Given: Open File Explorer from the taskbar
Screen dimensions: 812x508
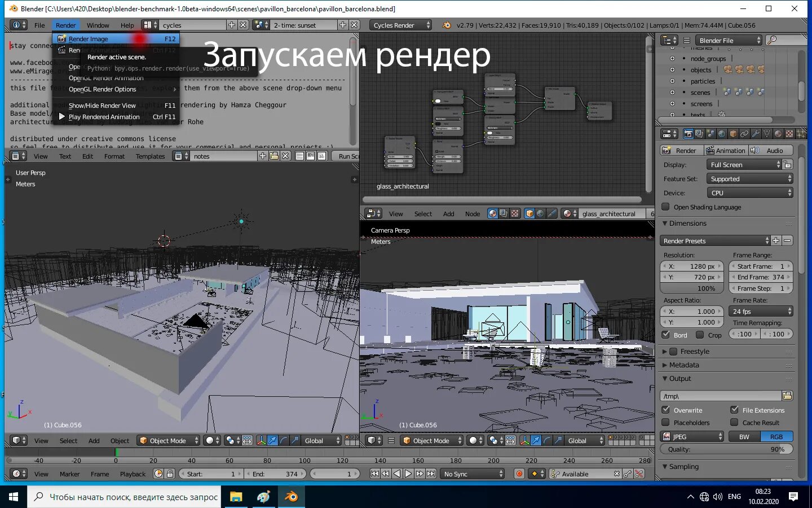Looking at the screenshot, I should 236,497.
